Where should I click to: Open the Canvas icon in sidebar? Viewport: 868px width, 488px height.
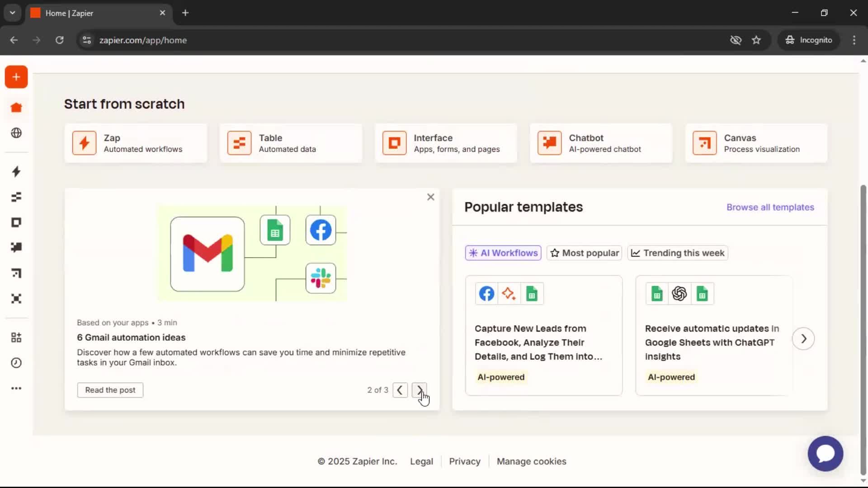click(x=16, y=273)
